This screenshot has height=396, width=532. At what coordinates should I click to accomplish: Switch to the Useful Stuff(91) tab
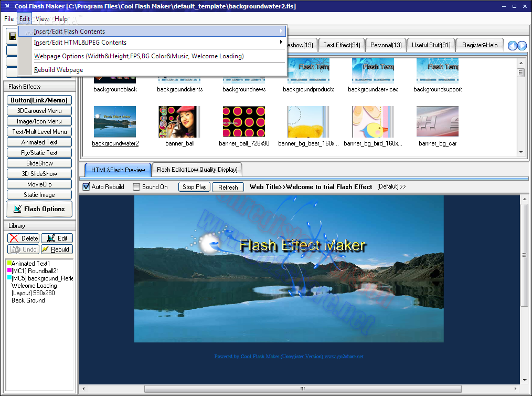tap(431, 45)
